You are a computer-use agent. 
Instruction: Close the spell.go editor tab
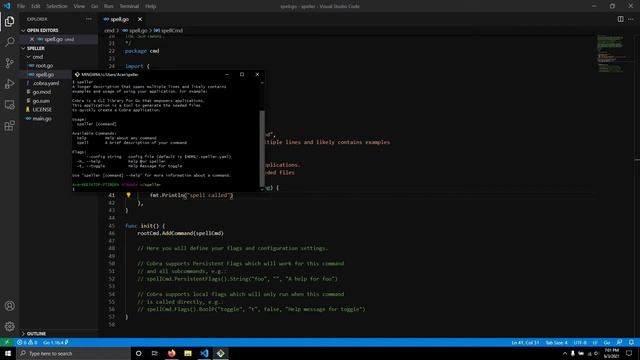pyautogui.click(x=140, y=19)
